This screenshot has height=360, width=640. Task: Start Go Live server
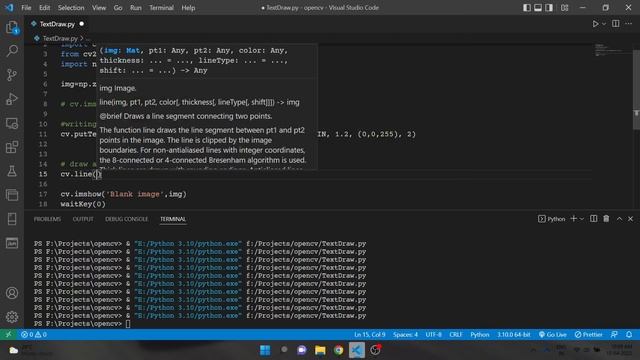(553, 335)
